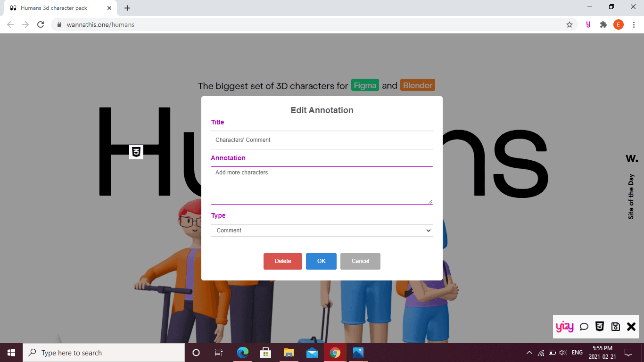Reload the current page

pyautogui.click(x=41, y=25)
